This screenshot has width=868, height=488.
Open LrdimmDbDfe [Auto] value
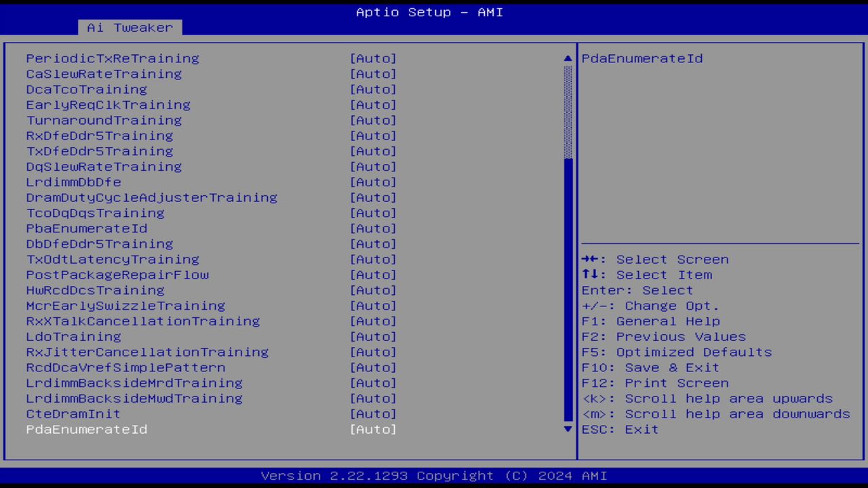click(x=373, y=182)
